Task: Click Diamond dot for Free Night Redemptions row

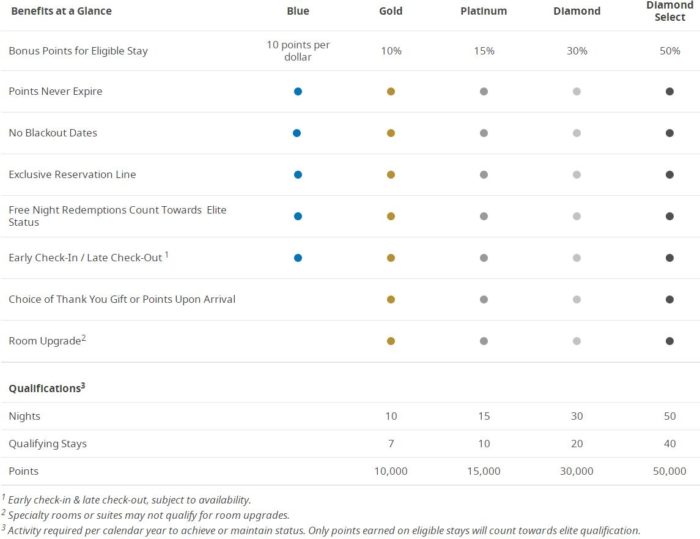Action: click(x=576, y=216)
